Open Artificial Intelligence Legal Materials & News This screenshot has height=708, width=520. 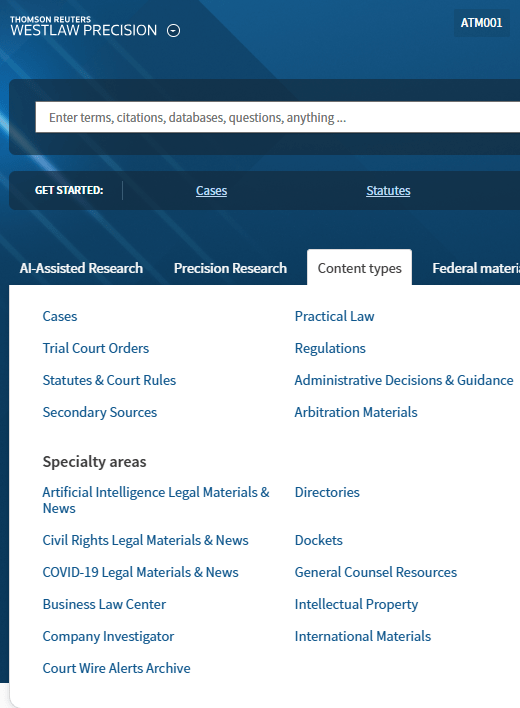(x=156, y=500)
